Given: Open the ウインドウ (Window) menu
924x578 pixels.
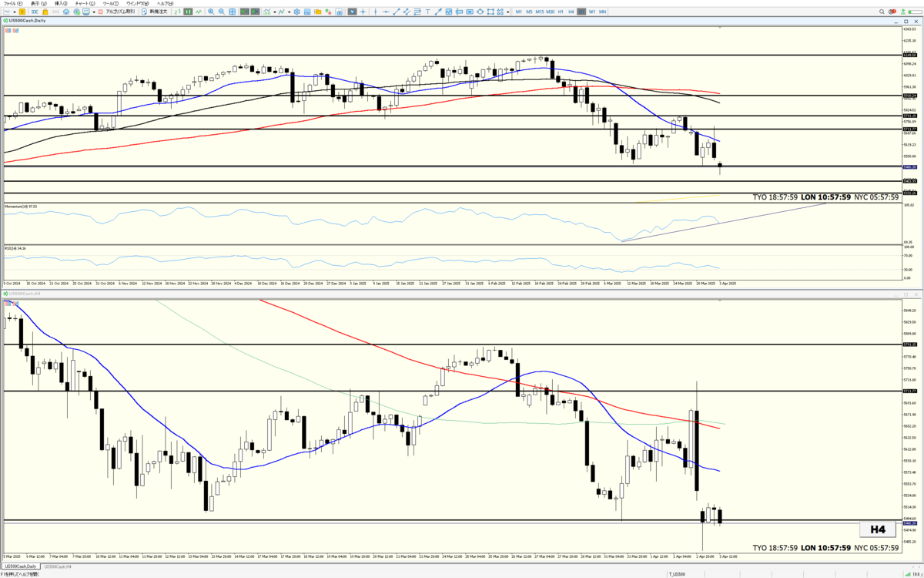Looking at the screenshot, I should 137,4.
